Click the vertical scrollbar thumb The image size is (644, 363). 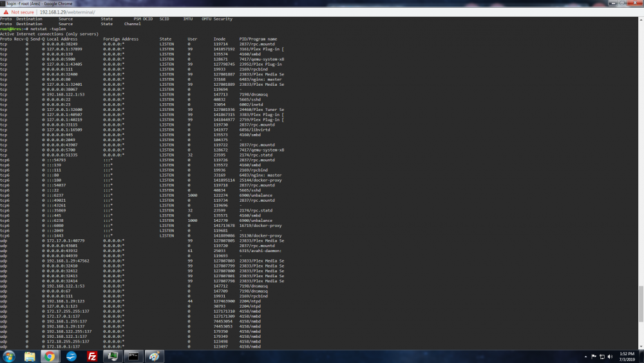coord(641,304)
